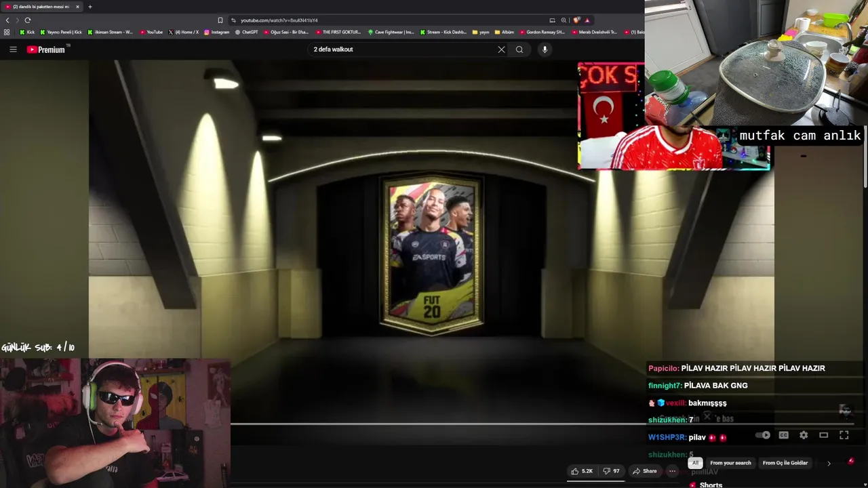Image resolution: width=868 pixels, height=488 pixels.
Task: Click the tab-search cast icon in address bar
Action: pos(553,20)
